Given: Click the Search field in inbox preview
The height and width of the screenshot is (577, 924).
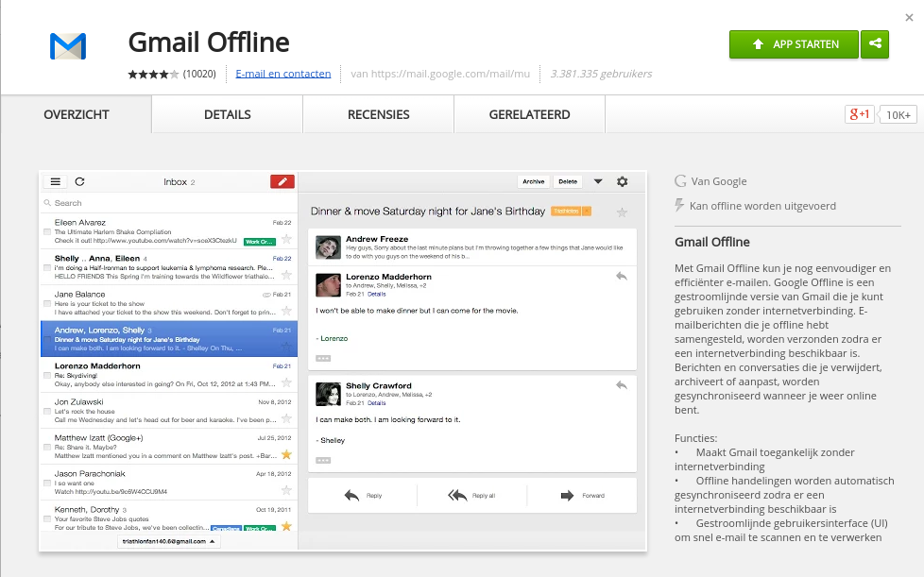Looking at the screenshot, I should pyautogui.click(x=168, y=202).
